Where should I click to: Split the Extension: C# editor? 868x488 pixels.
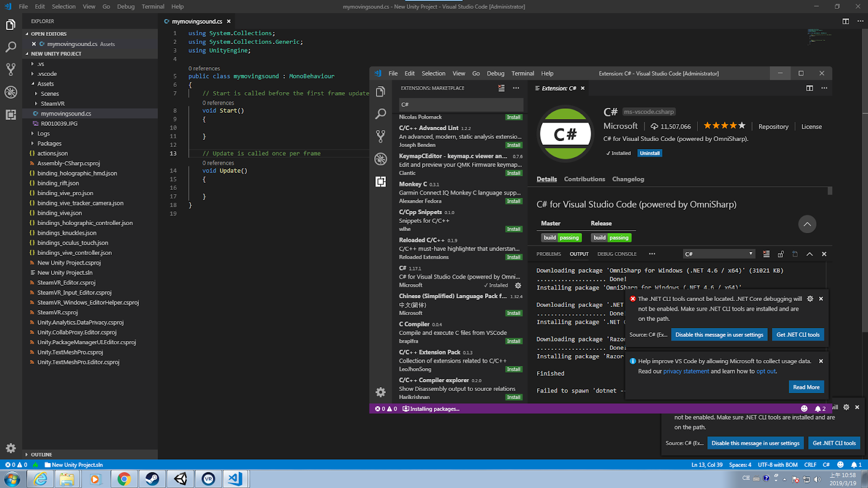pos(809,88)
